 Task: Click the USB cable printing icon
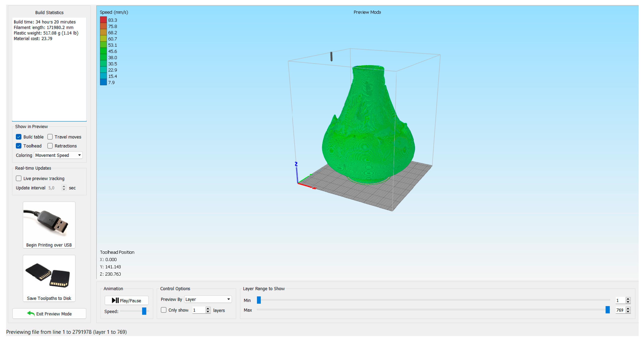click(49, 222)
